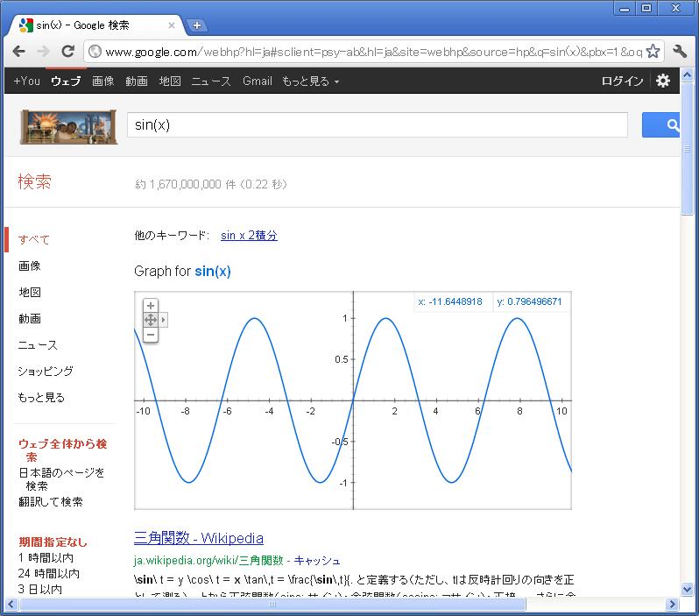Click the blue search magnifier button
Image resolution: width=699 pixels, height=616 pixels.
click(x=669, y=125)
